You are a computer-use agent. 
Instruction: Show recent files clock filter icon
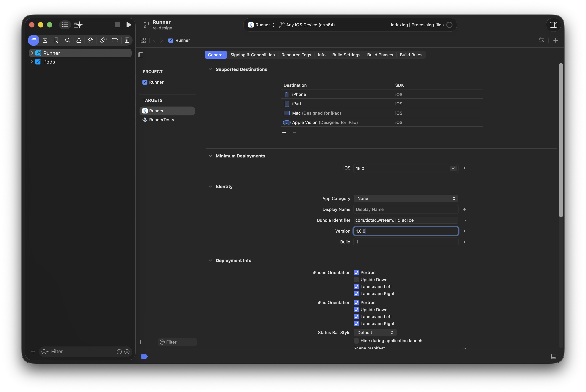pyautogui.click(x=119, y=352)
